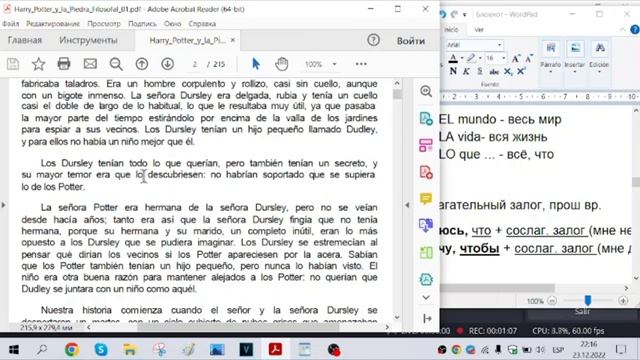Open the Редактирование menu
Image resolution: width=640 pixels, height=360 pixels.
point(53,24)
